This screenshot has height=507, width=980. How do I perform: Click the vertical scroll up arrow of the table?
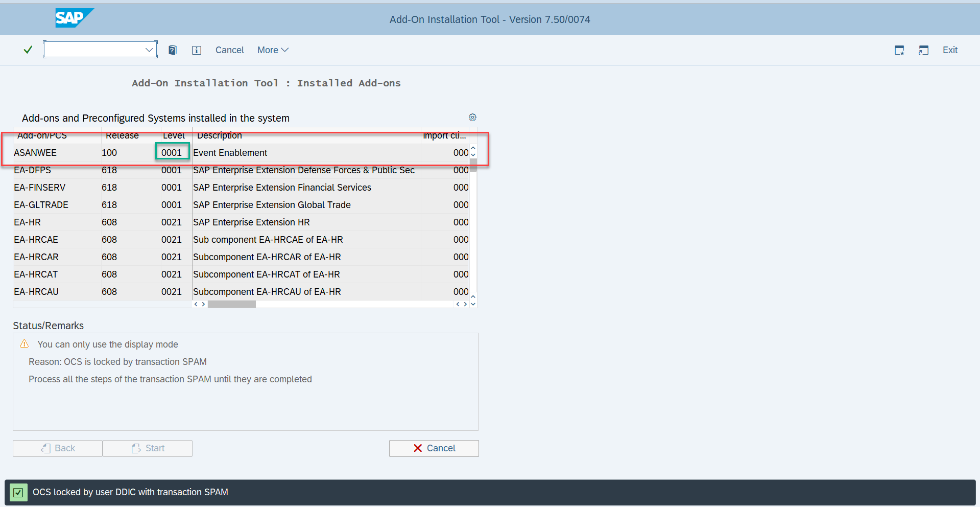473,149
